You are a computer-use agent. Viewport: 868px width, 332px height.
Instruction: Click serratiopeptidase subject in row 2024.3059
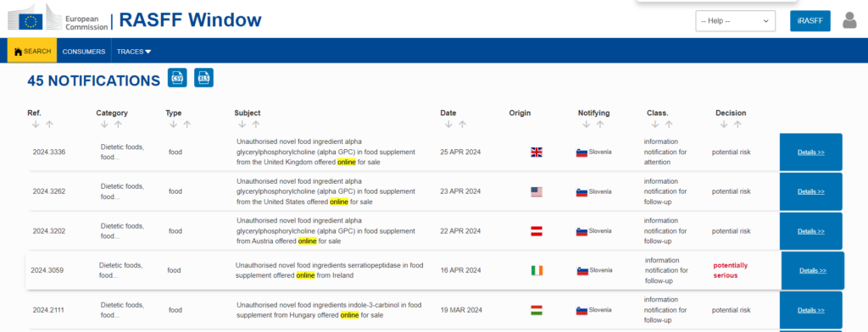pyautogui.click(x=330, y=270)
